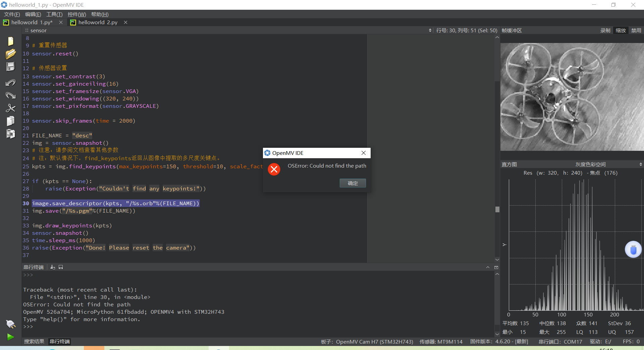Click the line 10 sensor.reset() code
644x350 pixels.
click(x=55, y=53)
